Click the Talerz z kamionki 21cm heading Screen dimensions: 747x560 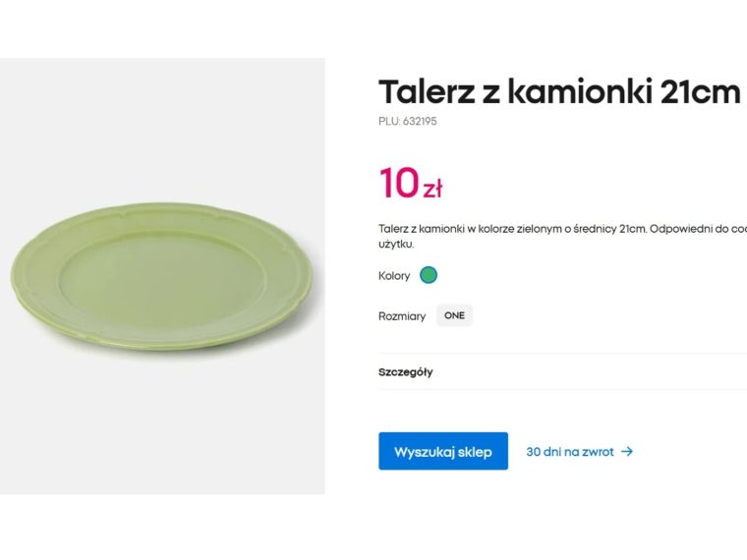click(x=558, y=91)
